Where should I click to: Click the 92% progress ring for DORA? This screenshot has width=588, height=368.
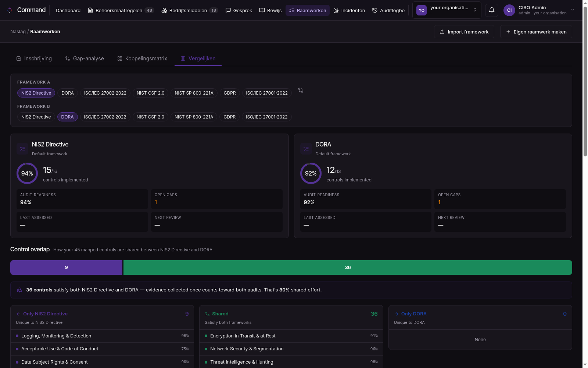click(311, 173)
